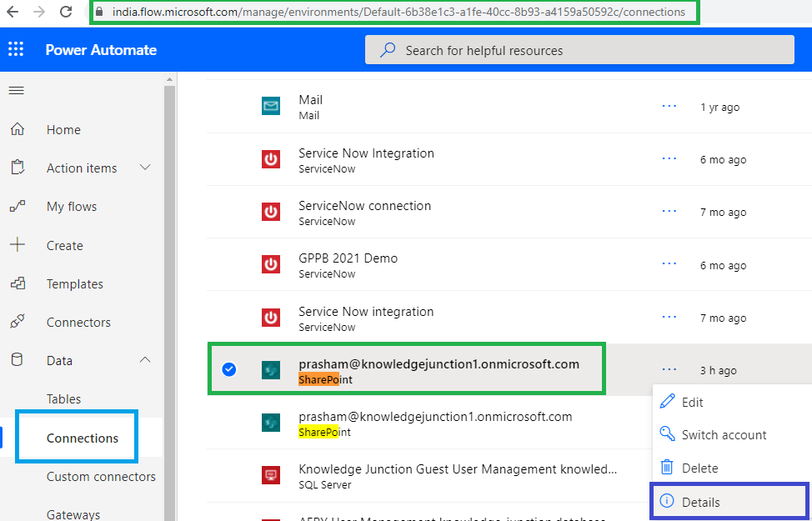The width and height of the screenshot is (812, 521).
Task: Click the Home house icon
Action: coord(17,129)
